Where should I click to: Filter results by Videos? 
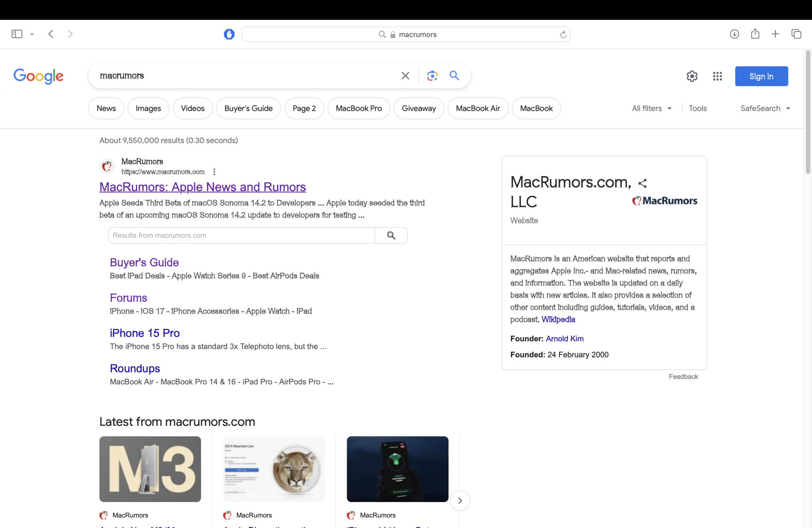pos(193,108)
